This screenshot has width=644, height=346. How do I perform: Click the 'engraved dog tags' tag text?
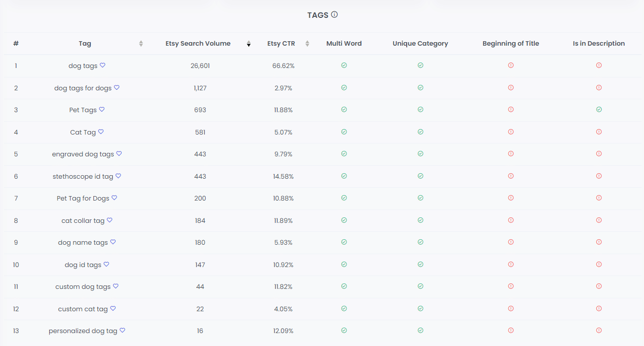pyautogui.click(x=83, y=154)
